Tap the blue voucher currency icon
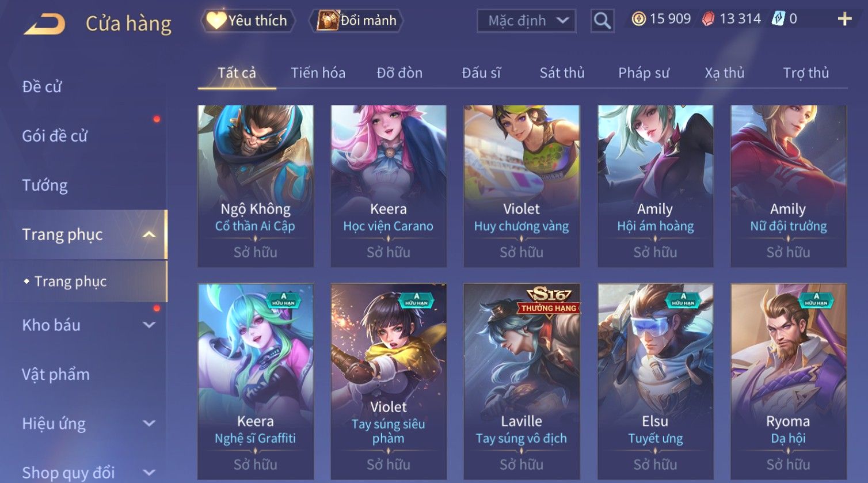The height and width of the screenshot is (483, 868). pos(778,19)
